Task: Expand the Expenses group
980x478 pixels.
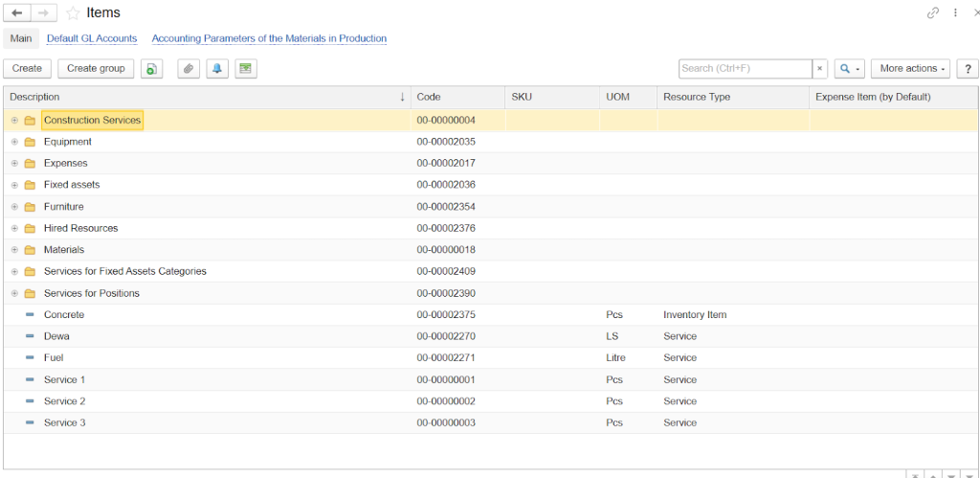Action: point(14,163)
